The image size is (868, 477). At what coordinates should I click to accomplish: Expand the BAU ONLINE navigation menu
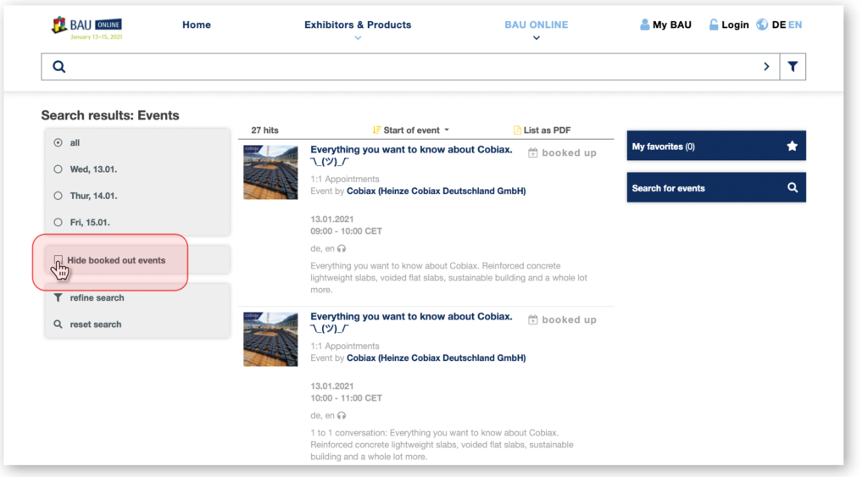coord(536,25)
